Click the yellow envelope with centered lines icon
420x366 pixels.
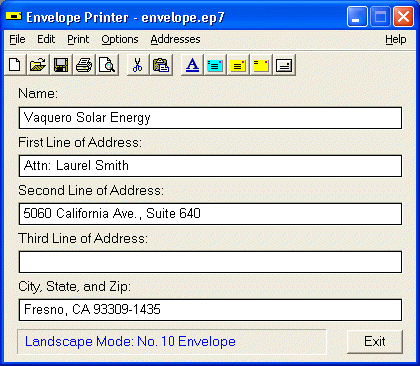[x=238, y=65]
